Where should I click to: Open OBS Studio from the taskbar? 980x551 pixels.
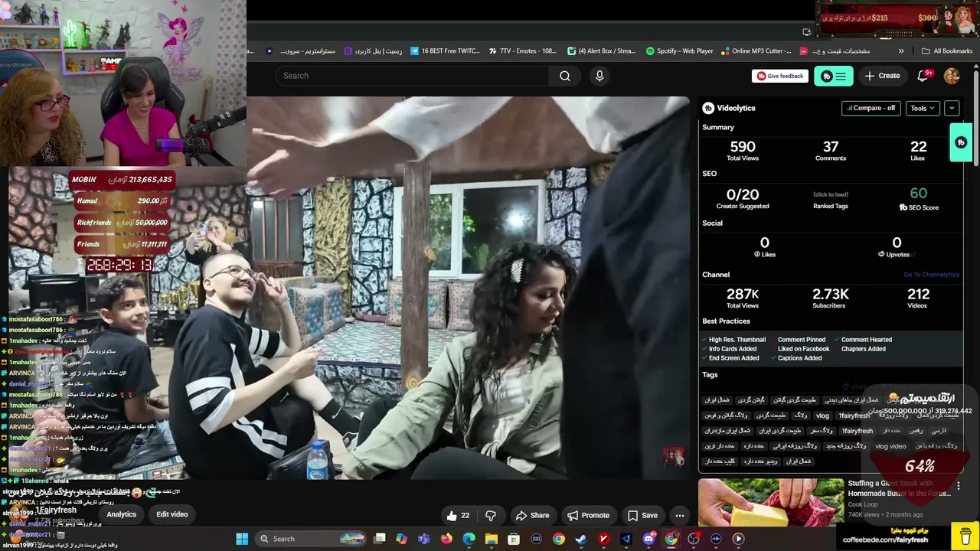[x=694, y=539]
